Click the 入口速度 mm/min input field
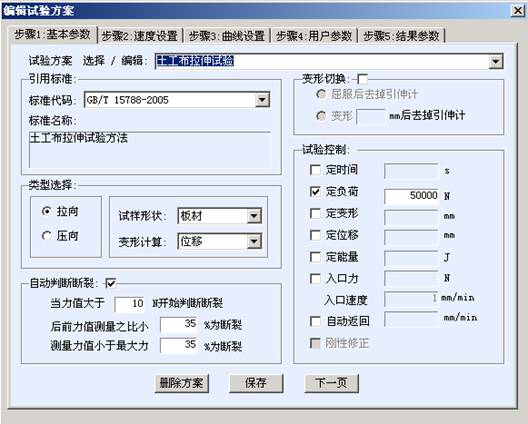The height and width of the screenshot is (424, 528). click(411, 299)
